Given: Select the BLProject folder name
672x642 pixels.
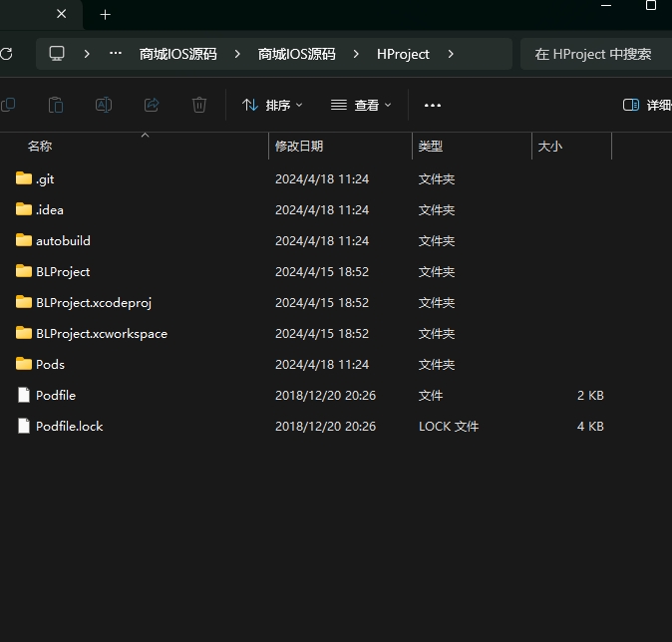Looking at the screenshot, I should (63, 272).
